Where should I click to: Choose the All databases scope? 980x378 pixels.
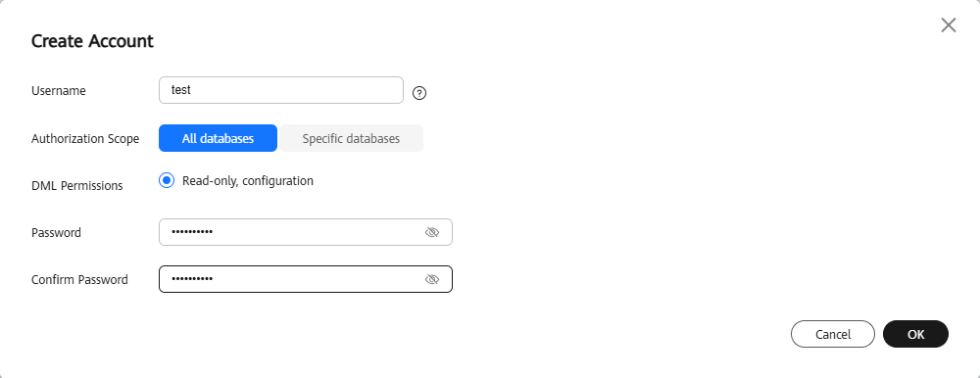coord(219,138)
